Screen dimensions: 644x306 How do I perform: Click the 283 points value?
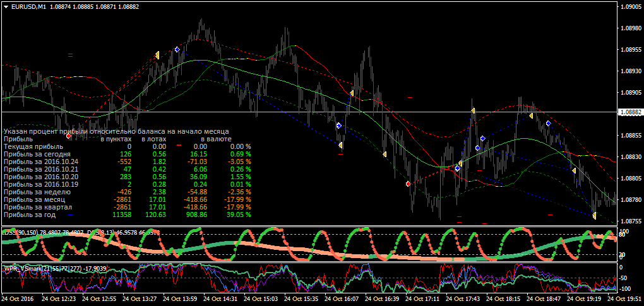click(125, 177)
